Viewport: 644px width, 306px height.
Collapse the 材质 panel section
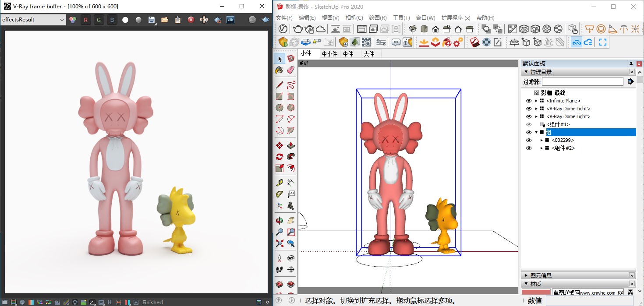[526, 284]
